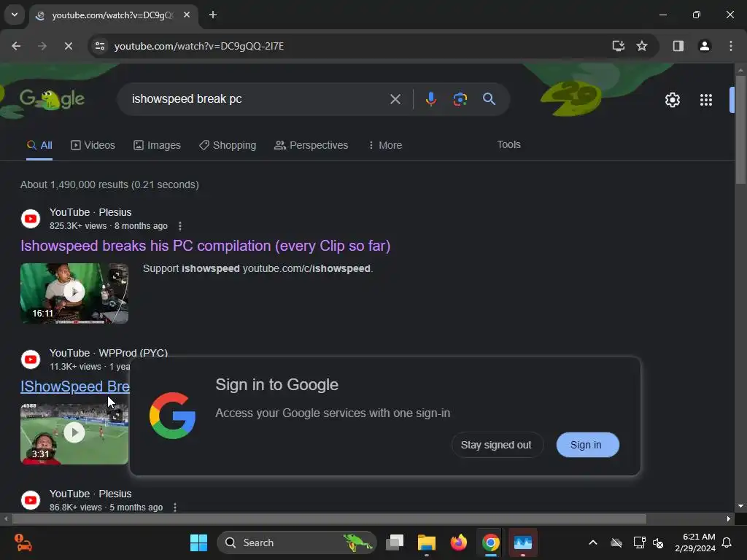Clear the search query with X
Image resolution: width=747 pixels, height=560 pixels.
tap(395, 99)
